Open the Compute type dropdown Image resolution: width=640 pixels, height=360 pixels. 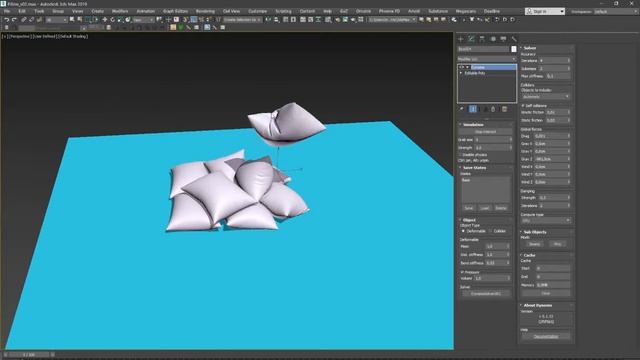(546, 220)
